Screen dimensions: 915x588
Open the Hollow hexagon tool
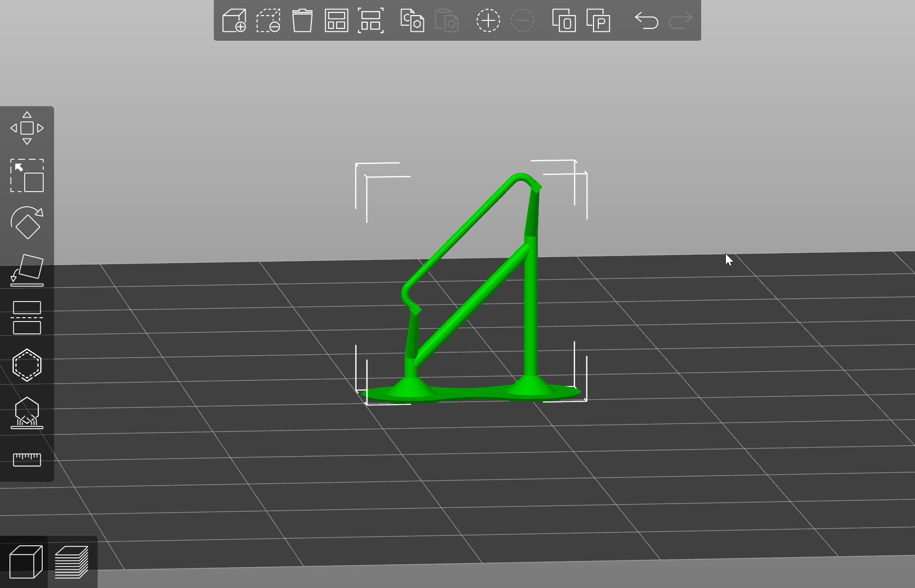(27, 365)
